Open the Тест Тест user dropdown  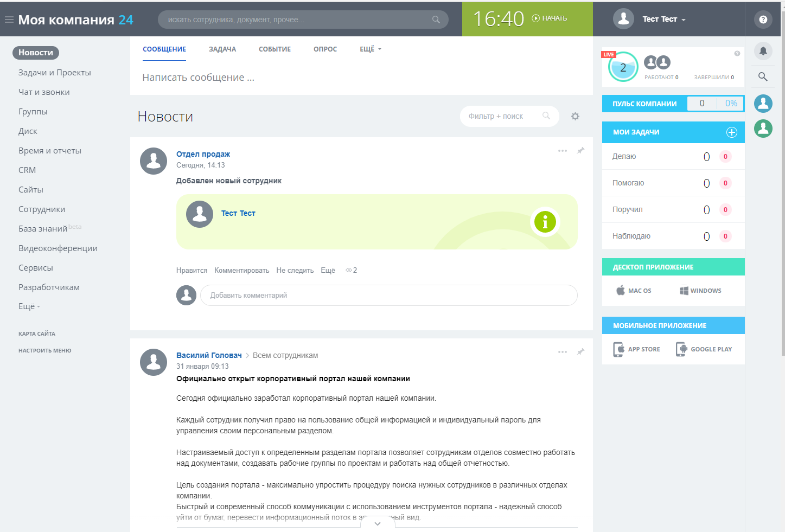pyautogui.click(x=664, y=19)
